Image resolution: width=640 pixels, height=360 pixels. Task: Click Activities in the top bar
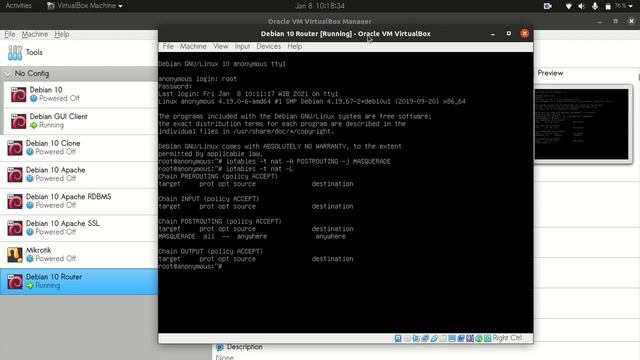pos(18,6)
